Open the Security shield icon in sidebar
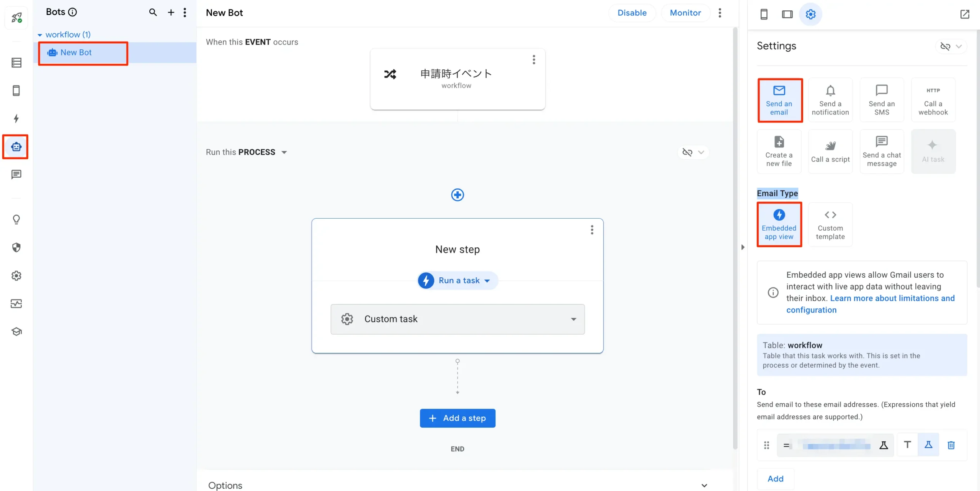The image size is (980, 491). click(16, 247)
